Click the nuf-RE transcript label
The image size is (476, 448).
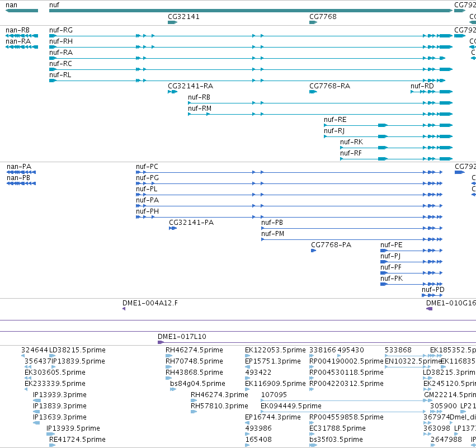pyautogui.click(x=335, y=120)
